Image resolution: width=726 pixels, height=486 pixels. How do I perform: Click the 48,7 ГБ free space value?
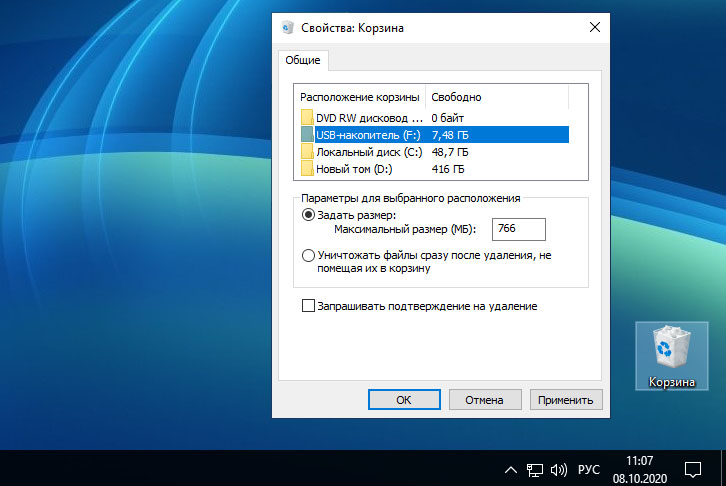[x=450, y=152]
